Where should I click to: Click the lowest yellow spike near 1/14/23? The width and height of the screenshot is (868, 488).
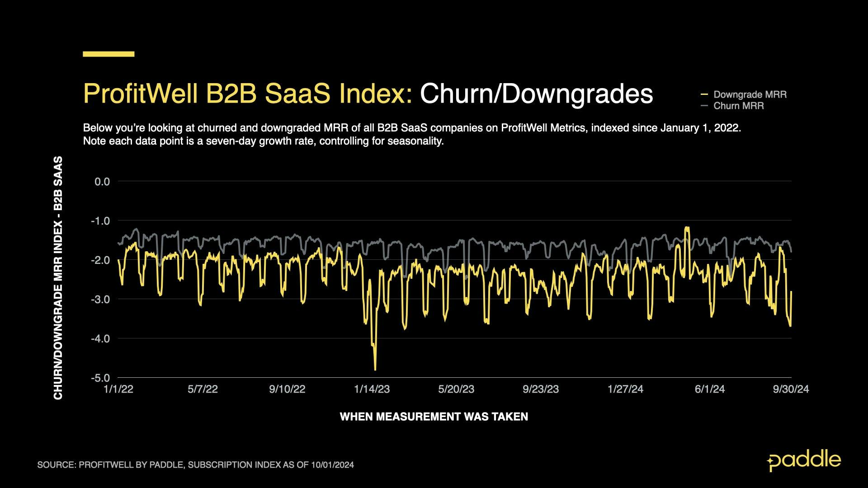pos(375,368)
